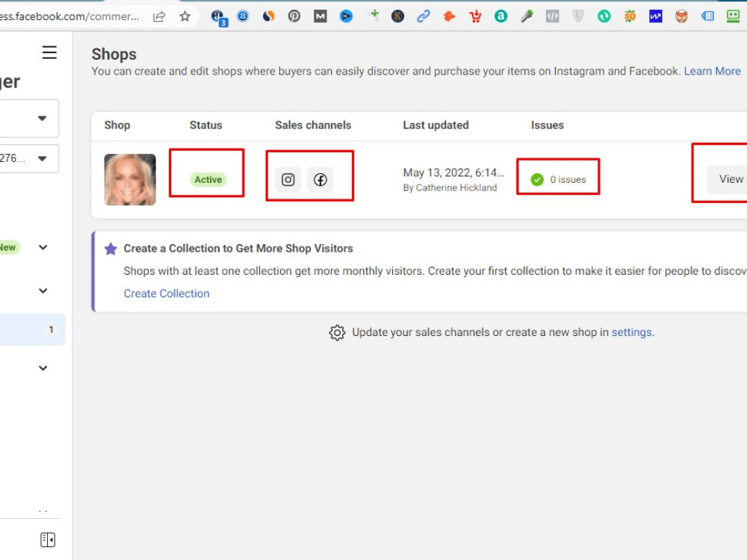Click the browser address bar URL
Viewport: 747px width, 560px height.
tap(69, 16)
